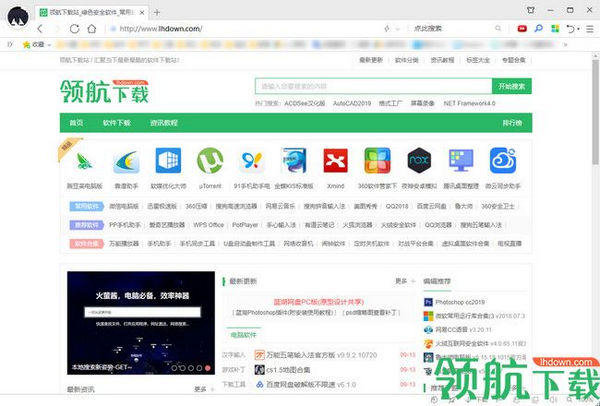The width and height of the screenshot is (600, 406).
Task: Open the 豌豆荚电脑版 green app icon
Action: 85,161
